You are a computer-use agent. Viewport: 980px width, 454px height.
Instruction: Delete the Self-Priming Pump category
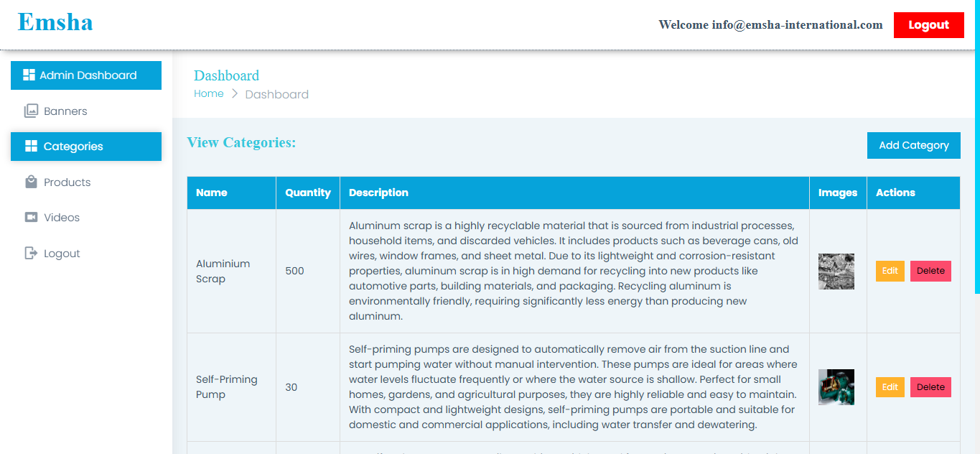coord(930,387)
